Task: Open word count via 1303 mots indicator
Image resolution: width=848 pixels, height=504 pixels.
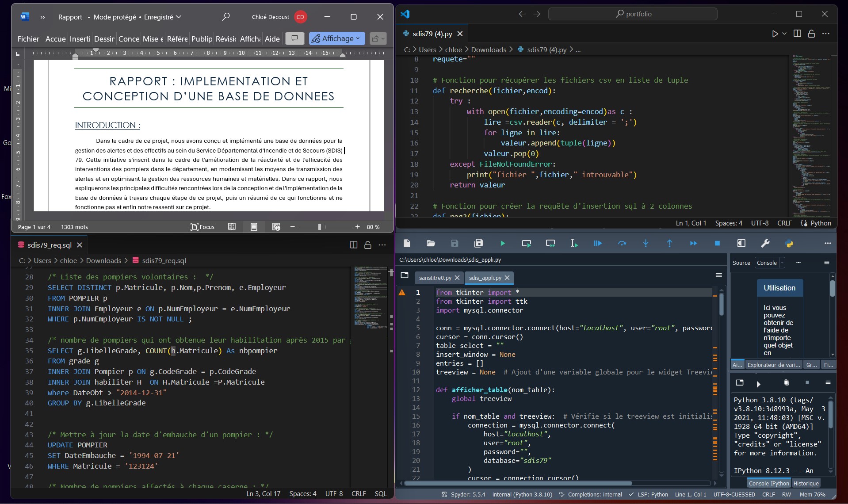Action: pos(74,226)
